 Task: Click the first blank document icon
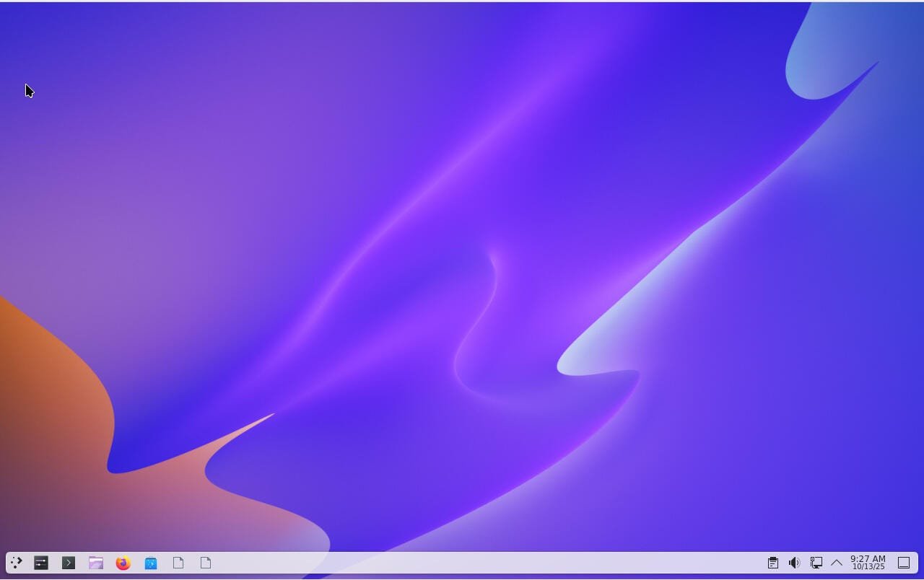pos(178,563)
